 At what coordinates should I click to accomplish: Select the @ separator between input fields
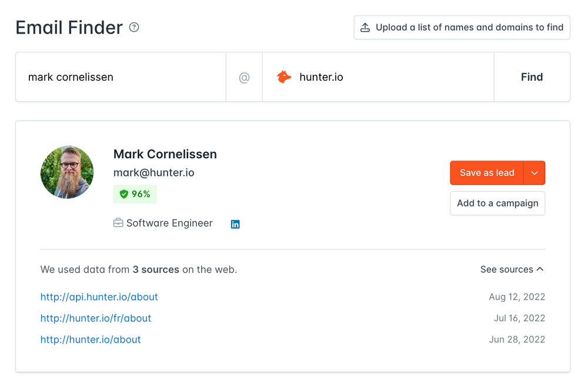tap(244, 77)
